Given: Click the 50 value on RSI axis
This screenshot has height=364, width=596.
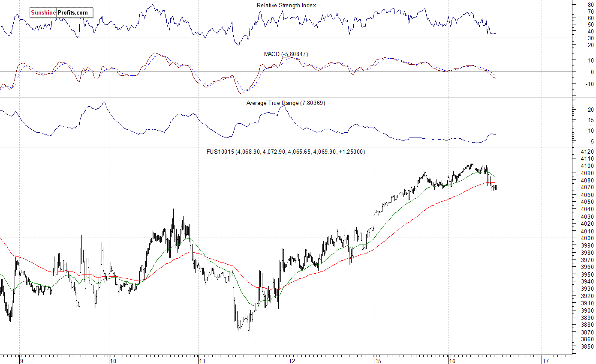Looking at the screenshot, I should [x=591, y=24].
